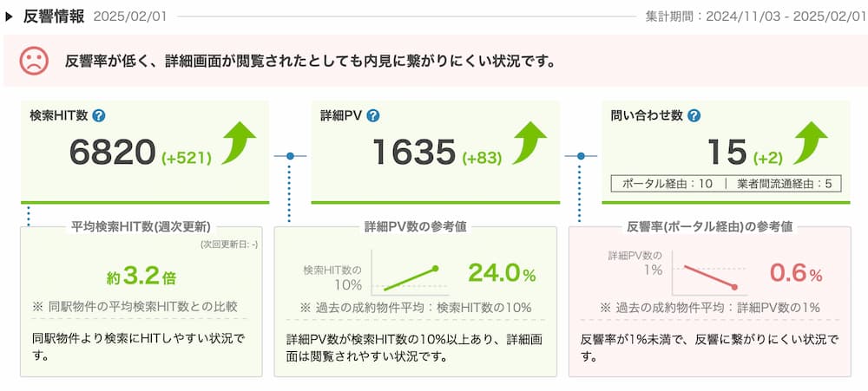The image size is (868, 391).
Task: Click the help icon beside 検索HIT数
Action: [x=99, y=116]
